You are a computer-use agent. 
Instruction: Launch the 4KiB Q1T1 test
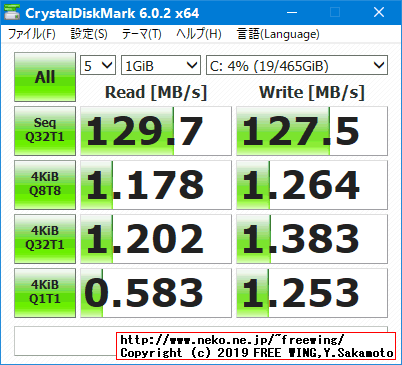click(45, 293)
